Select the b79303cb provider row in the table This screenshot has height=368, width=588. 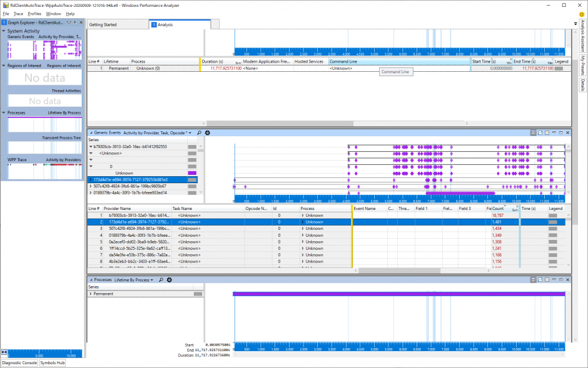(x=188, y=215)
